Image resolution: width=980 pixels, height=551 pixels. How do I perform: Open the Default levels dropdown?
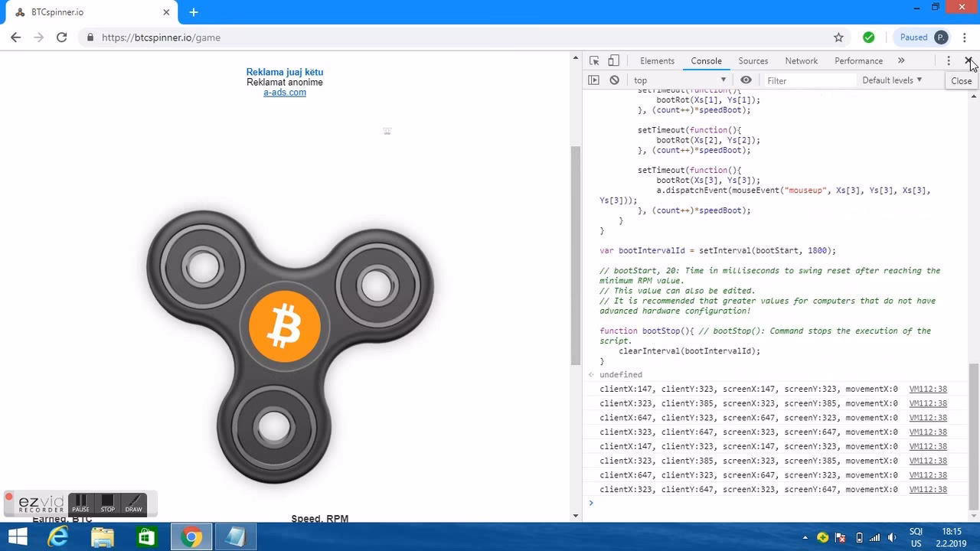pos(891,80)
